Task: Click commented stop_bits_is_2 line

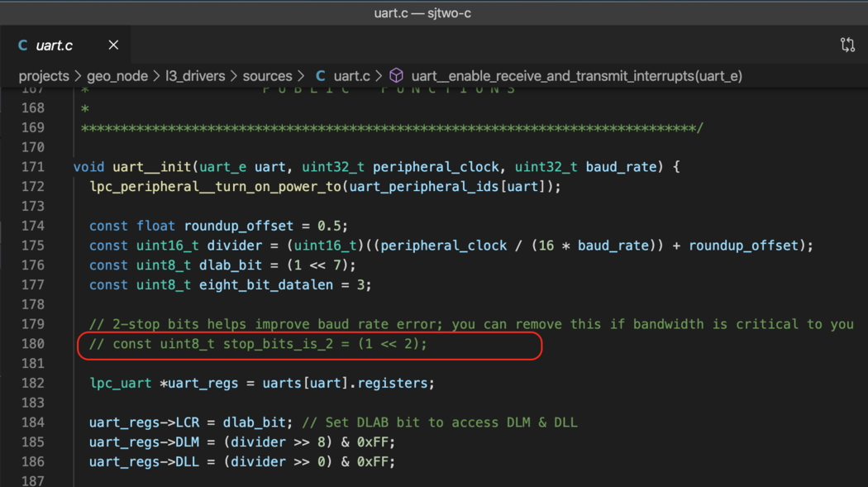Action: pos(259,344)
